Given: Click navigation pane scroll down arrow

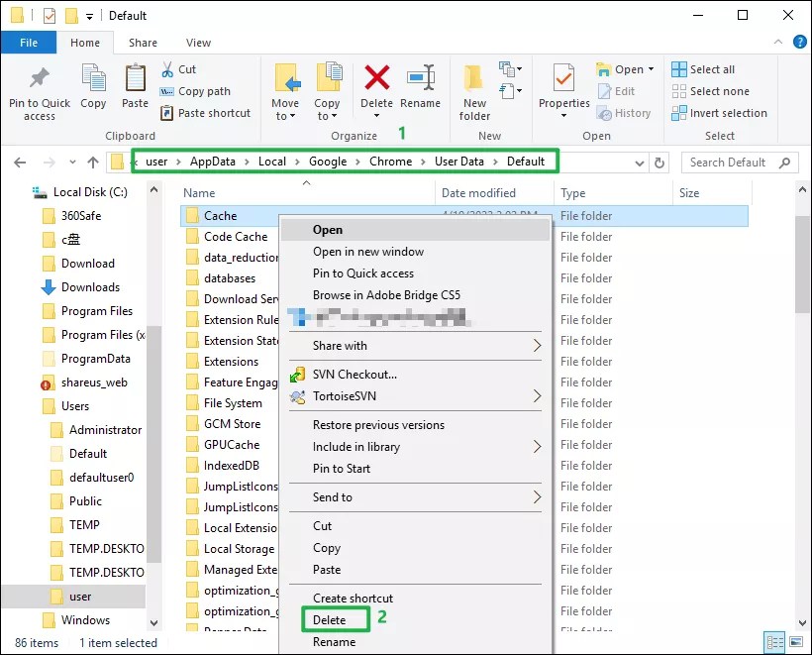Looking at the screenshot, I should coord(153,622).
